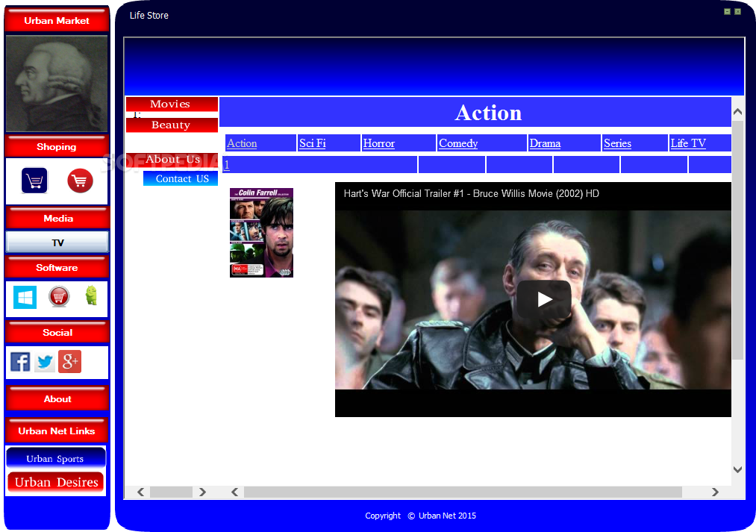Select the Movies menu item

click(x=172, y=104)
